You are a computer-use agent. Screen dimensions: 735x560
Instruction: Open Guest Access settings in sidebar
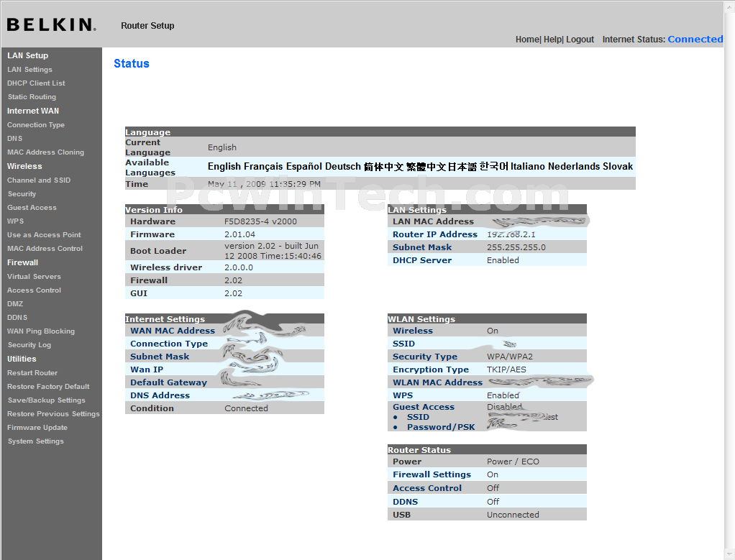click(x=32, y=207)
